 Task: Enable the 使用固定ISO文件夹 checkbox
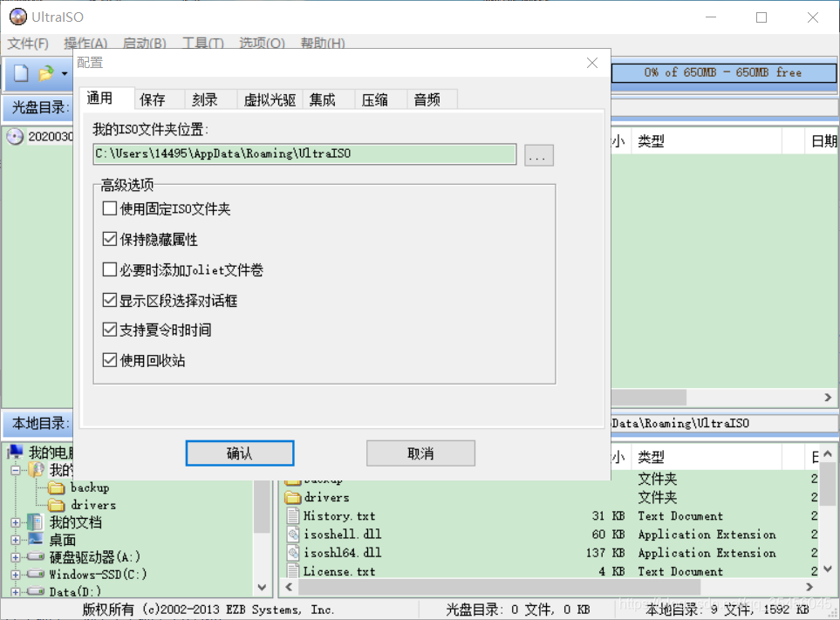click(109, 208)
